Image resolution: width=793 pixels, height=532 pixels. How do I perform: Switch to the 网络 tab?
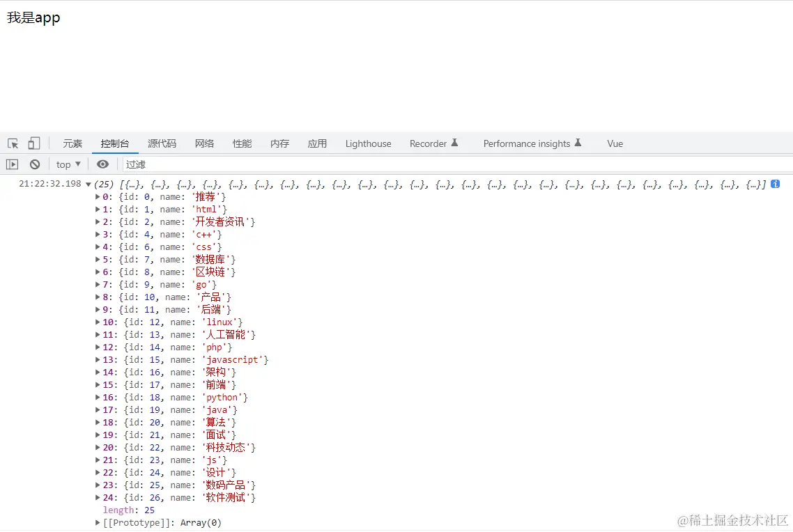(x=204, y=143)
